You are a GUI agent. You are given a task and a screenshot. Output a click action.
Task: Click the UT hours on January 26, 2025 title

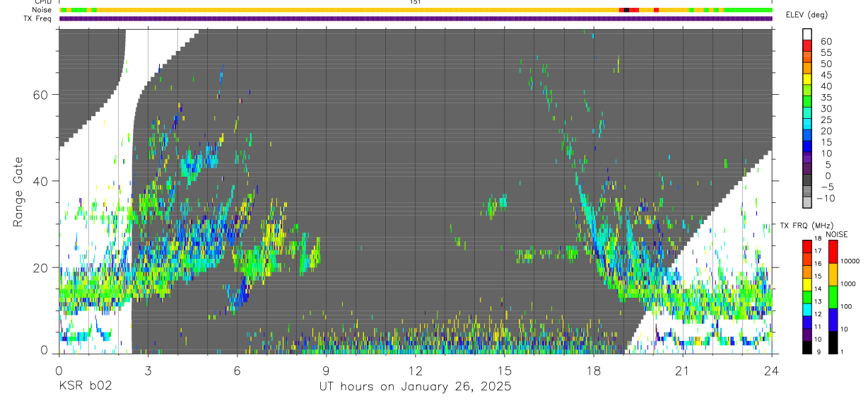[414, 387]
